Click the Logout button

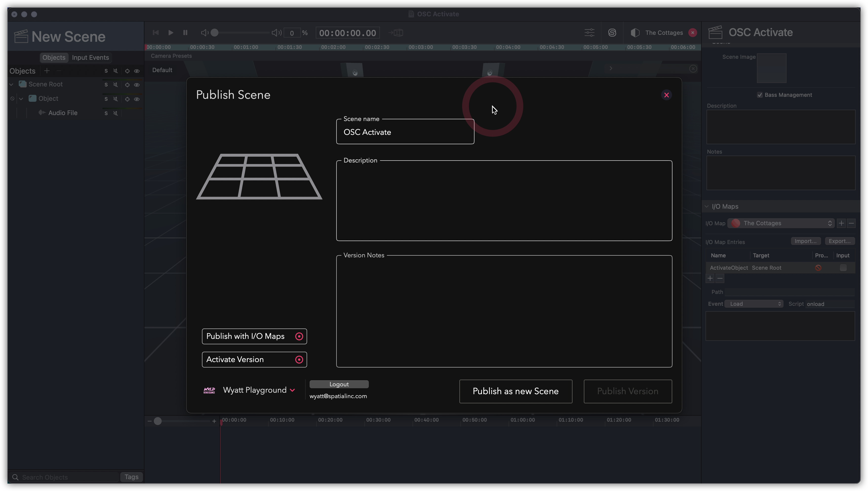pos(339,384)
